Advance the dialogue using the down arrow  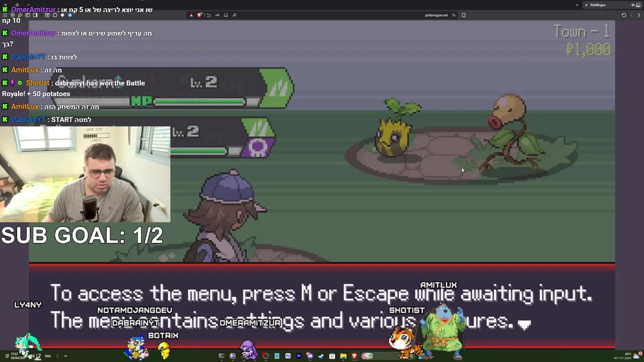tap(524, 325)
